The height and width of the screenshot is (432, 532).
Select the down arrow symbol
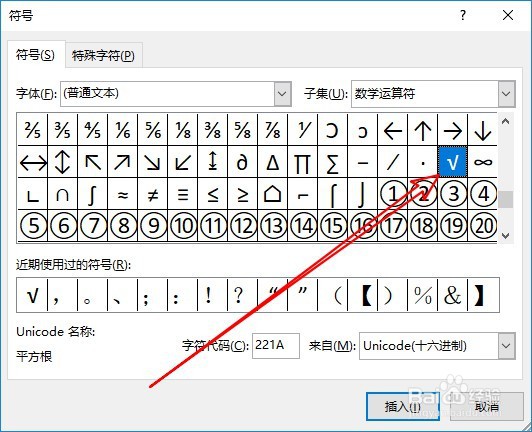(x=482, y=130)
